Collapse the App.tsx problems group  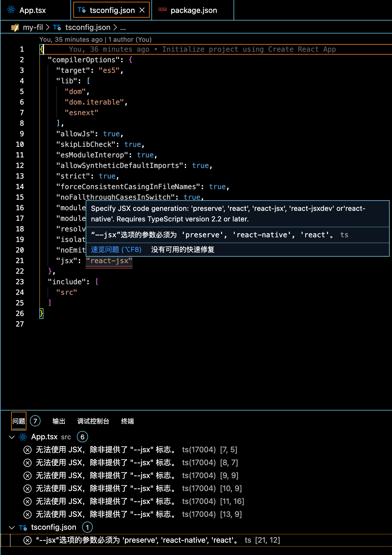pyautogui.click(x=12, y=437)
